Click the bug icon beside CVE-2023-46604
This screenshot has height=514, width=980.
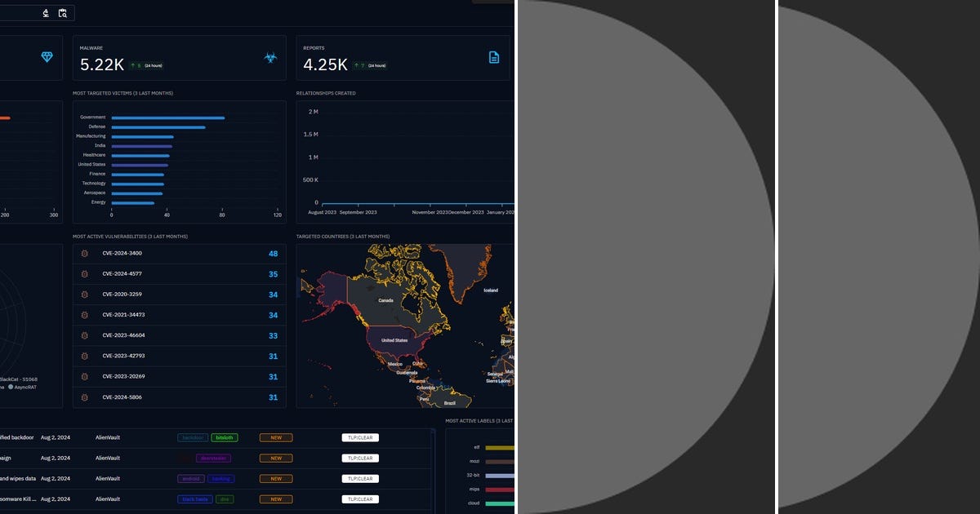[x=85, y=335]
